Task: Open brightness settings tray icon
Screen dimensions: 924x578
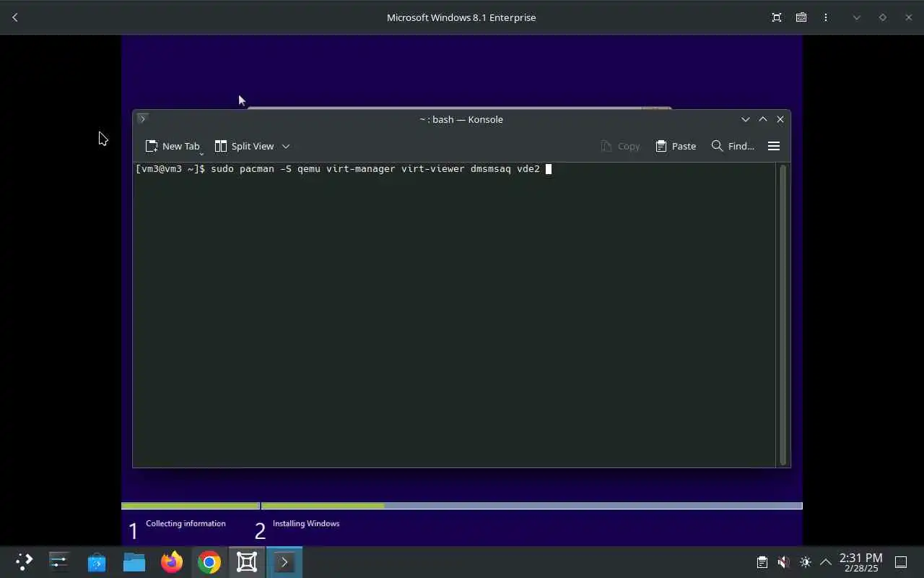Action: coord(806,562)
